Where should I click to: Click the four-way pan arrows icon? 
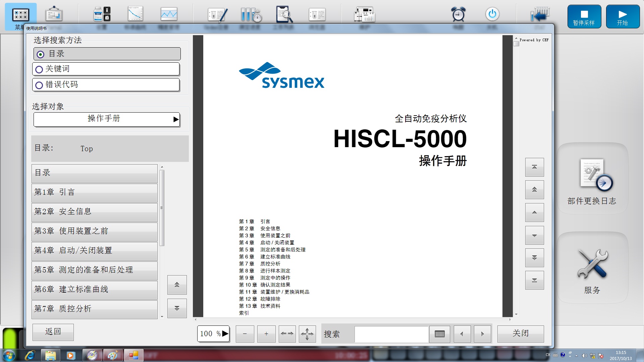307,334
